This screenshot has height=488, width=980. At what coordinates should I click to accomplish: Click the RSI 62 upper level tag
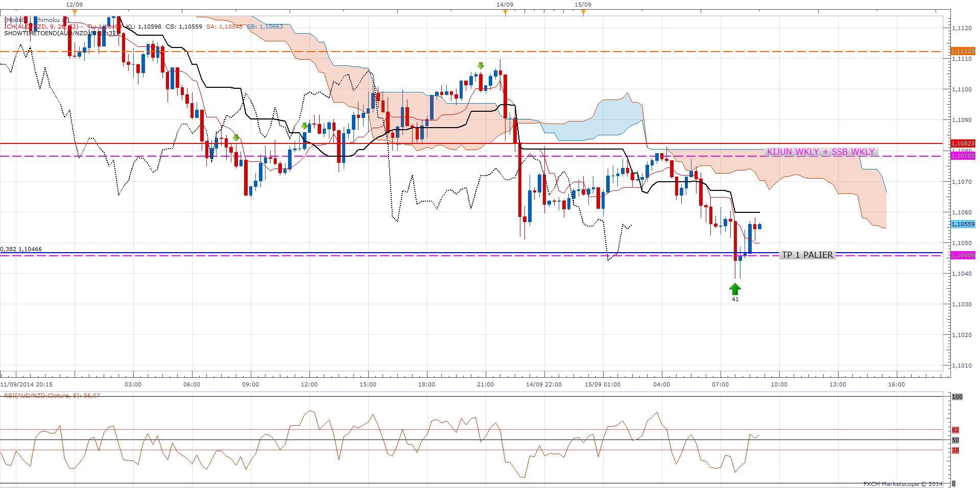955,430
